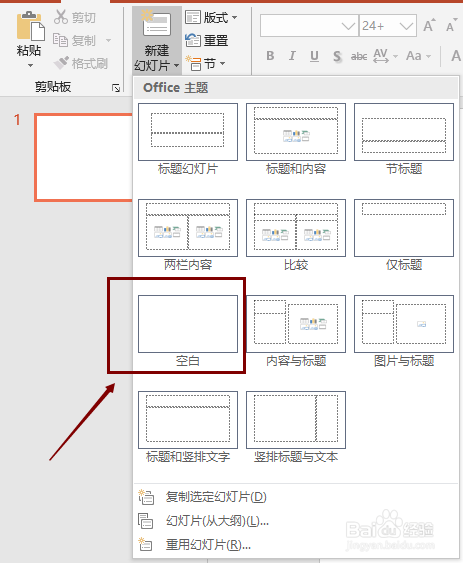Open the 版式 layout dropdown

pyautogui.click(x=211, y=17)
